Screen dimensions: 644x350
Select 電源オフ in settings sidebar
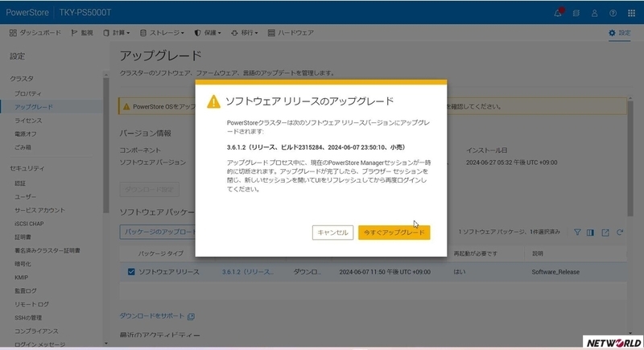[x=26, y=134]
